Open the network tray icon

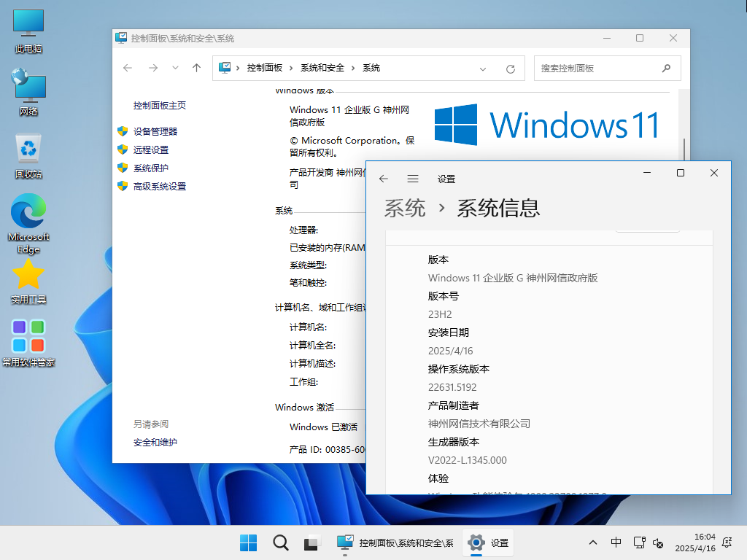(x=639, y=542)
